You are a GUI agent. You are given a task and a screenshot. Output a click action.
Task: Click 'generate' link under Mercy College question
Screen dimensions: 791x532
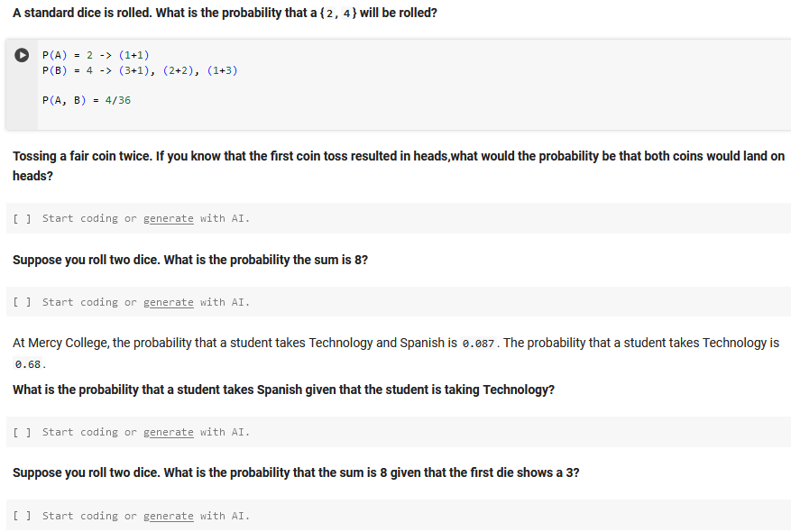pyautogui.click(x=169, y=432)
